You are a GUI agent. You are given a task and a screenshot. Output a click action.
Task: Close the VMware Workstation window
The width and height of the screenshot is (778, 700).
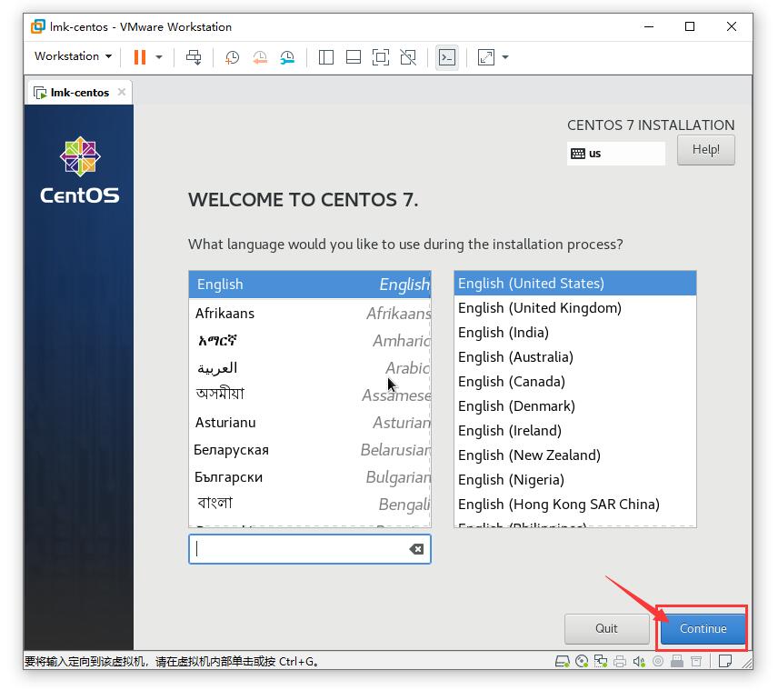coord(732,26)
